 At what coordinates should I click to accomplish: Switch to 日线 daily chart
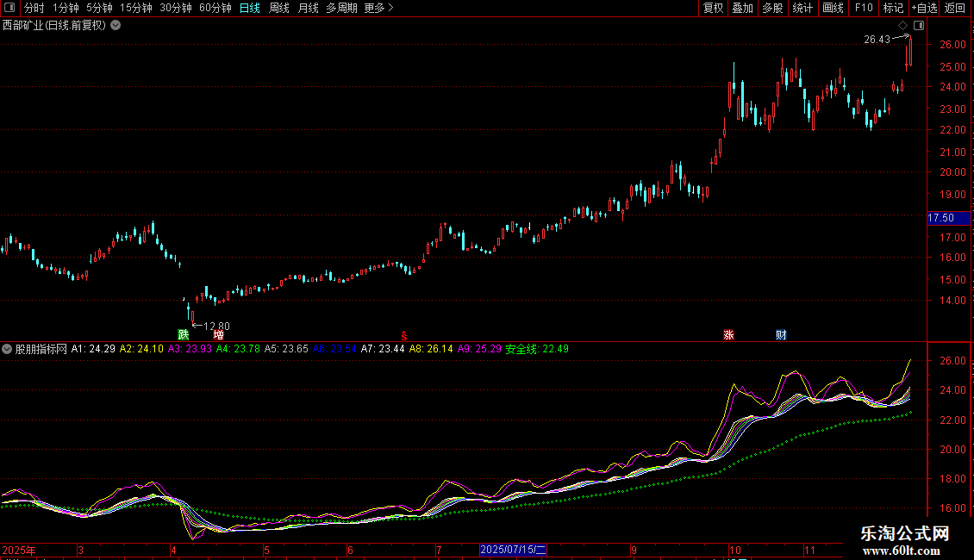(250, 8)
